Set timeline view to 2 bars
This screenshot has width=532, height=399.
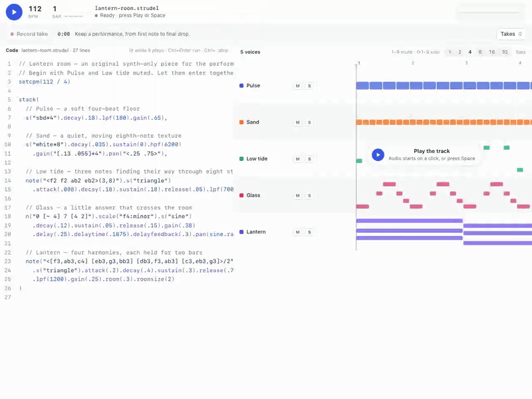coord(460,52)
